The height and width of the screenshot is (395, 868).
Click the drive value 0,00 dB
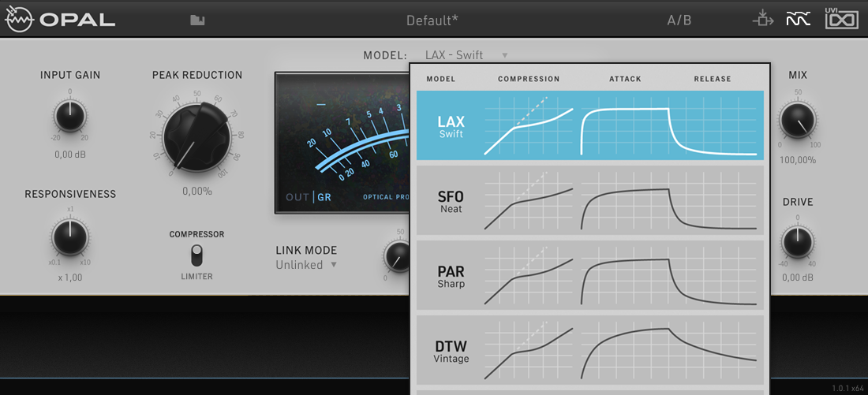click(798, 278)
